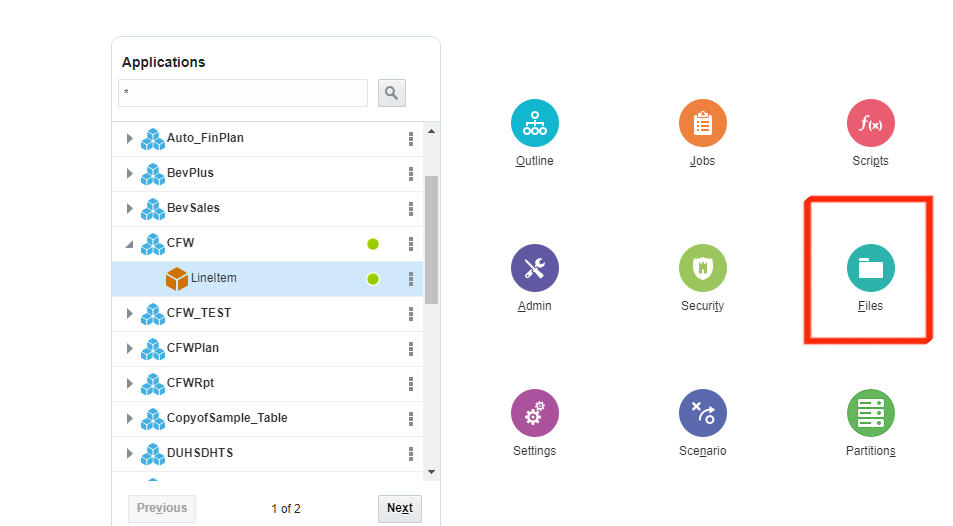Click the search magnifier button
This screenshot has width=953, height=526.
click(391, 93)
